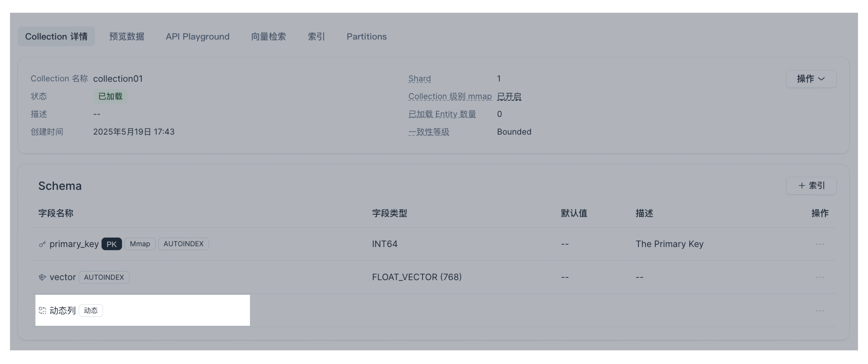Open the three-dot menu for 动态列 row
The width and height of the screenshot is (868, 364).
(820, 310)
